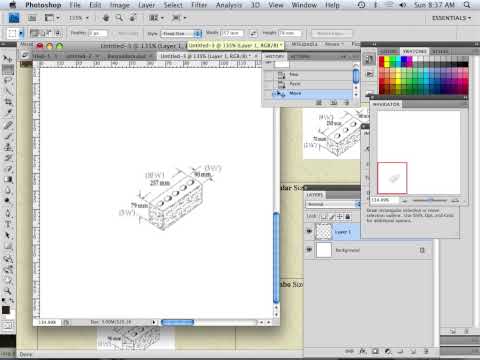Select the Crop tool
Image resolution: width=480 pixels, height=360 pixels.
[x=7, y=102]
